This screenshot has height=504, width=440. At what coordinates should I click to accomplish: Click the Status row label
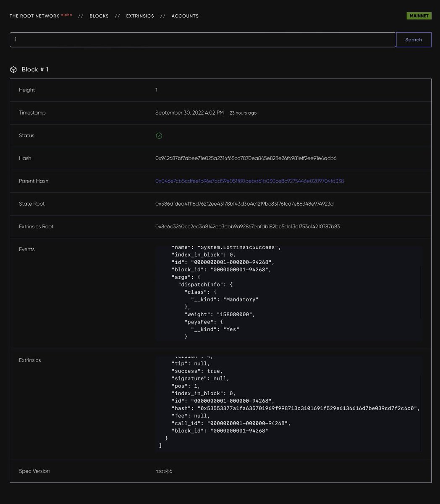[27, 135]
